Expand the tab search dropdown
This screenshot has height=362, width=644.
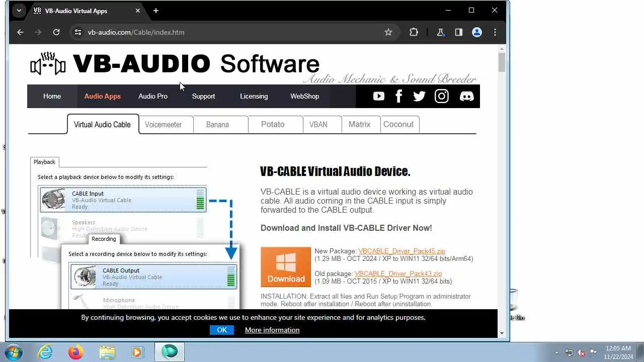click(19, 11)
